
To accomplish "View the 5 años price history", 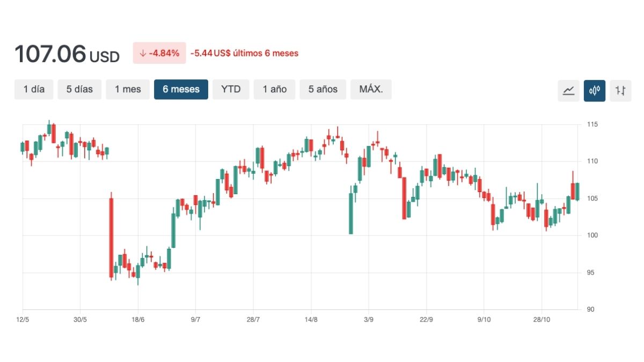I will tap(323, 90).
